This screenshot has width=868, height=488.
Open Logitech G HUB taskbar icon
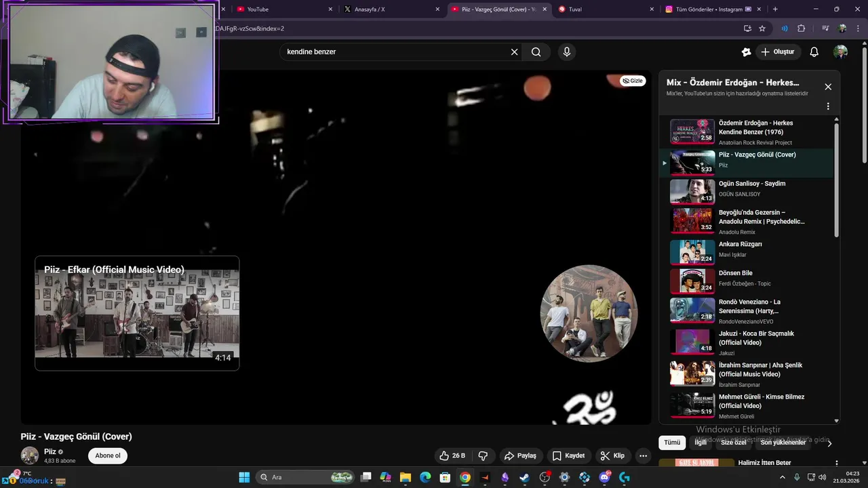pos(625,477)
